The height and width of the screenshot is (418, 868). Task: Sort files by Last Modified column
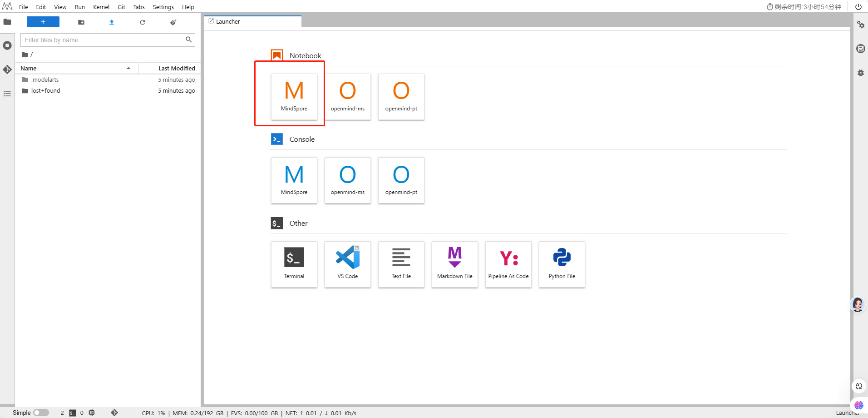coord(170,68)
